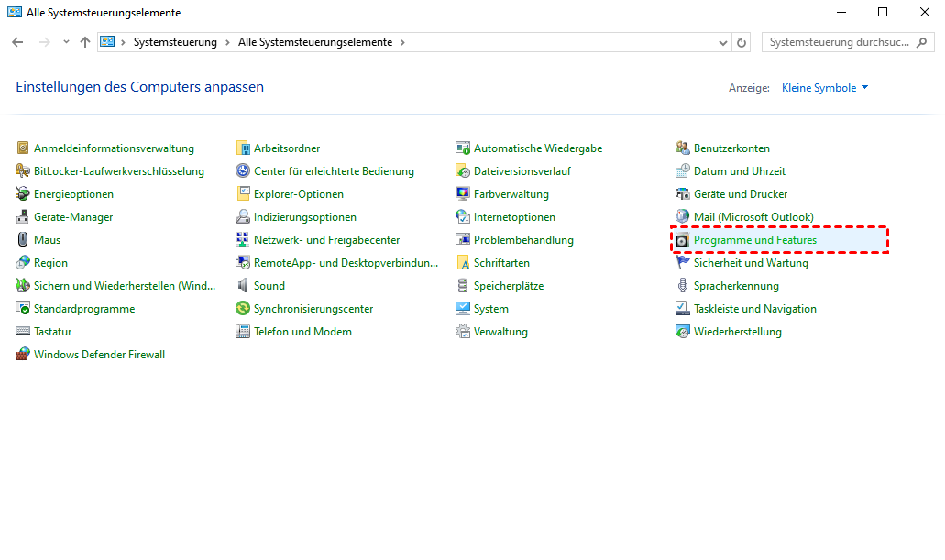This screenshot has height=560, width=945.
Task: Click the Geräte und Drucker icon
Action: point(683,194)
